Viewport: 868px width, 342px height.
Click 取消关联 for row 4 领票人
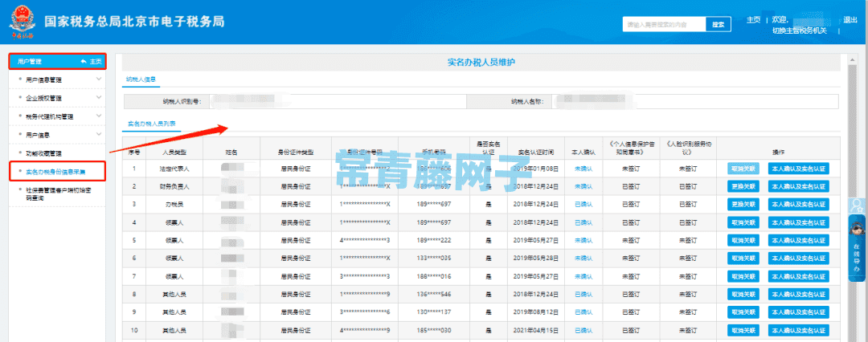click(743, 222)
